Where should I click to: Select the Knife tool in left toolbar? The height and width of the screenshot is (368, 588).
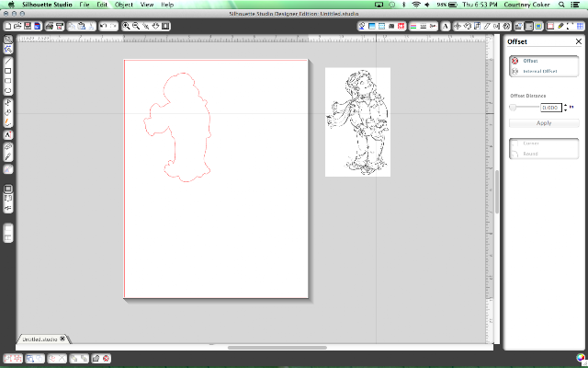click(x=8, y=156)
